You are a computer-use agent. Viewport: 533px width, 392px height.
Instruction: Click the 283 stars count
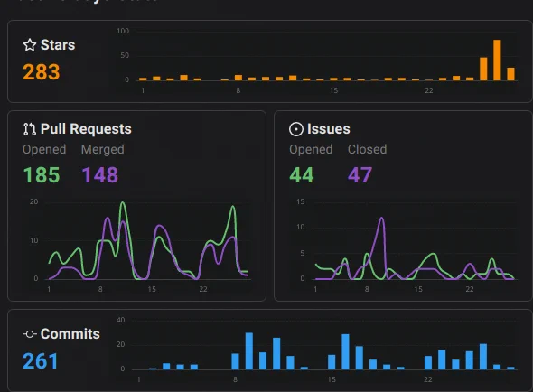click(x=42, y=72)
